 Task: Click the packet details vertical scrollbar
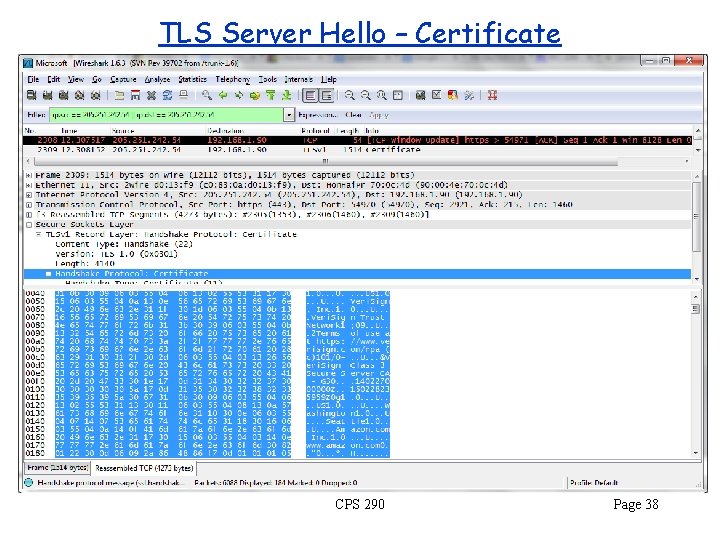(696, 215)
